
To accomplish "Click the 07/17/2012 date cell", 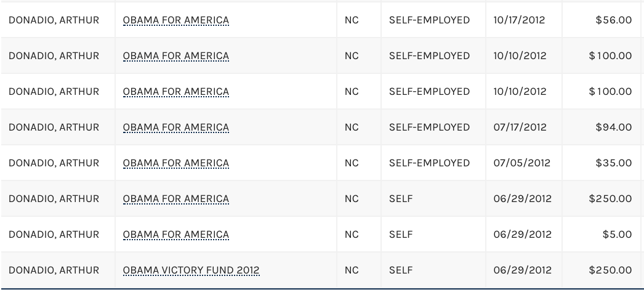I will point(520,128).
